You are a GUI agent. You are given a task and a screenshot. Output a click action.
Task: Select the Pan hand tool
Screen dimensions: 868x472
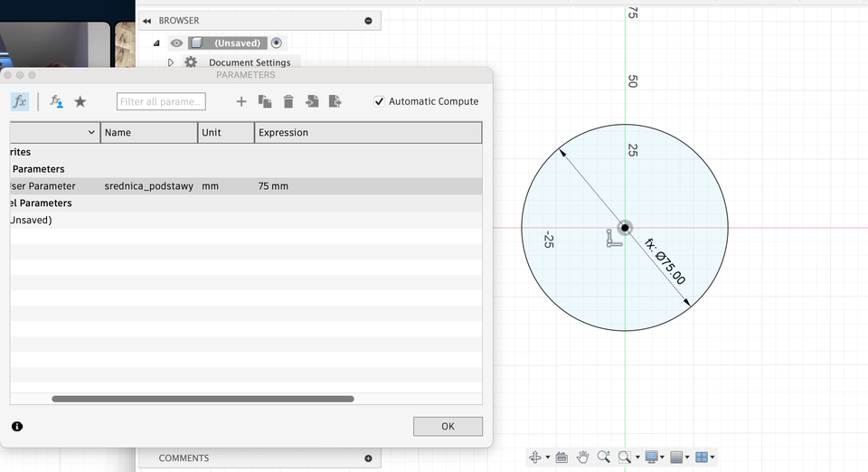583,458
